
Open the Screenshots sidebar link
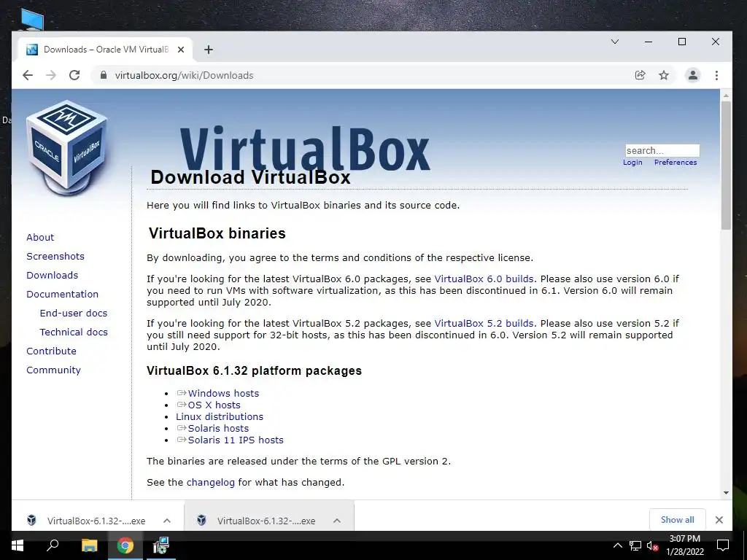[x=55, y=256]
